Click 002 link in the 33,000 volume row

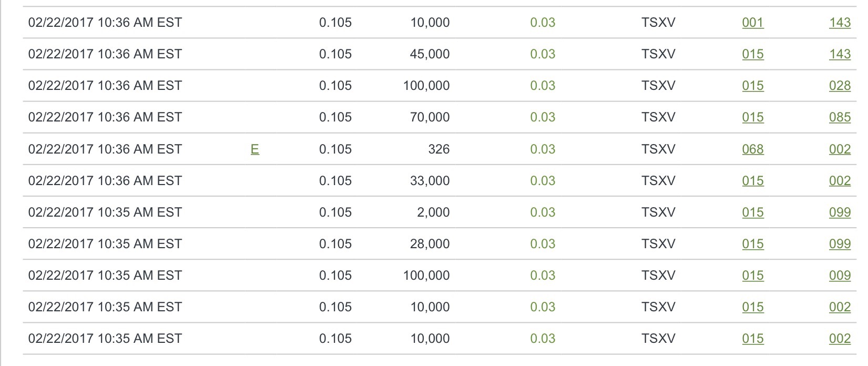(840, 181)
